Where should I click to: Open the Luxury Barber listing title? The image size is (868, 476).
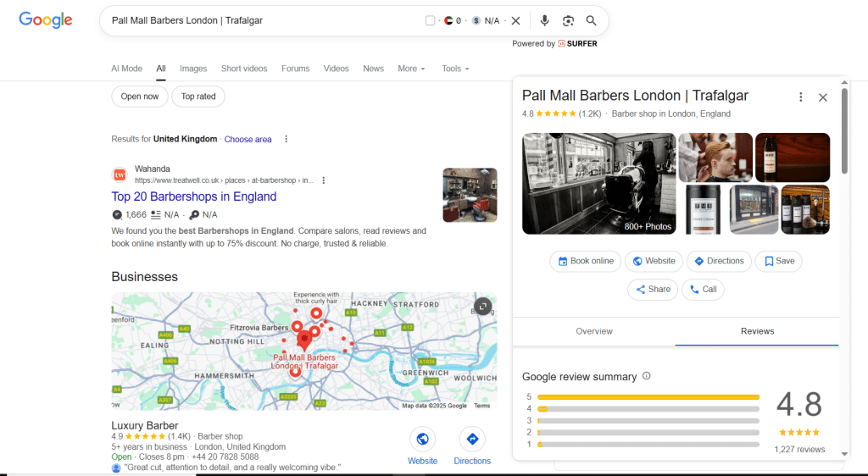[x=144, y=426]
